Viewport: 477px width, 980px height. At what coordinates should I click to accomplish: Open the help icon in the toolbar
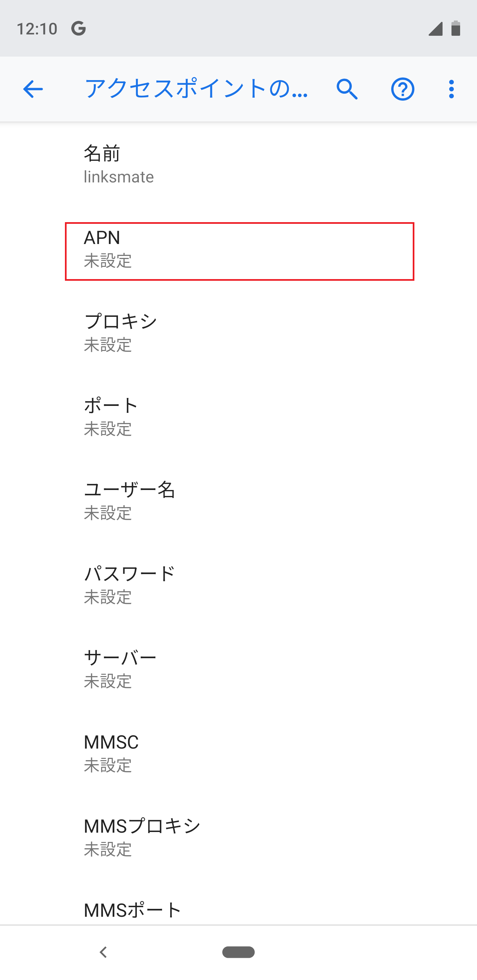(402, 89)
